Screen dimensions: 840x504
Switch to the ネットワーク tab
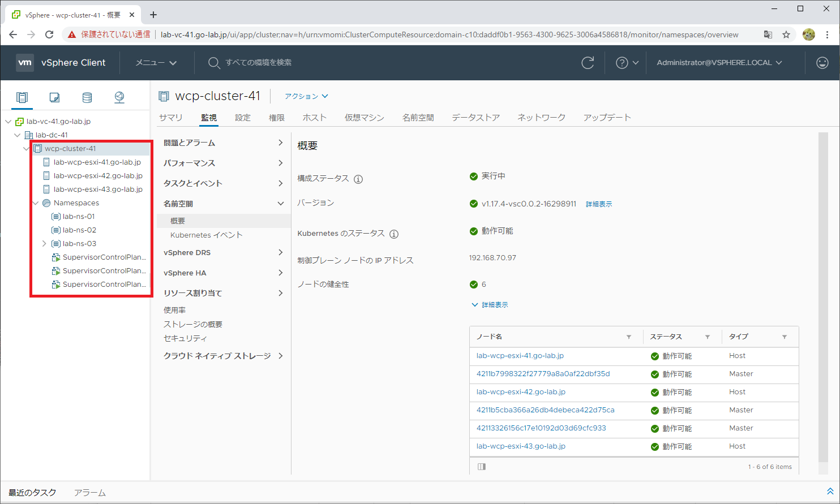point(542,118)
